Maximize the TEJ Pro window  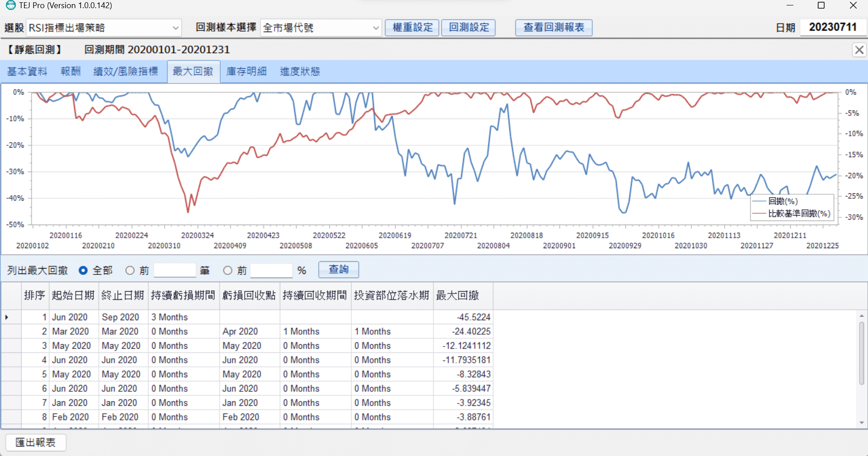pyautogui.click(x=821, y=5)
